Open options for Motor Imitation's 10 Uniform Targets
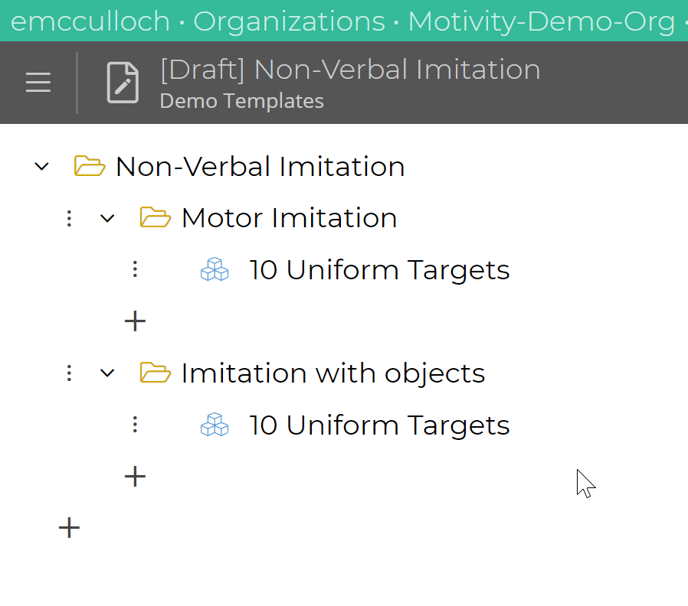The width and height of the screenshot is (688, 606). [135, 269]
